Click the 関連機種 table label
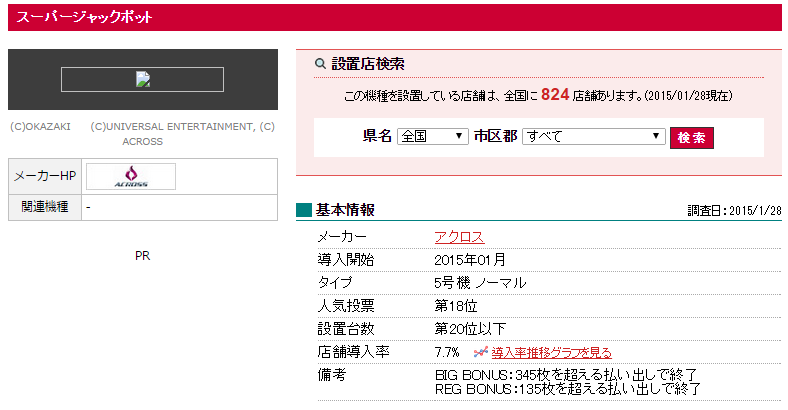The image size is (788, 410). (45, 207)
